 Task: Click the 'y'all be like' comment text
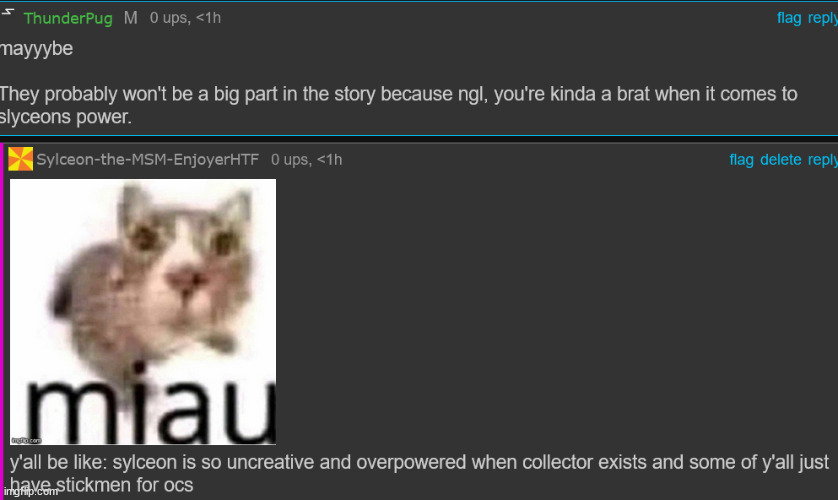click(419, 473)
